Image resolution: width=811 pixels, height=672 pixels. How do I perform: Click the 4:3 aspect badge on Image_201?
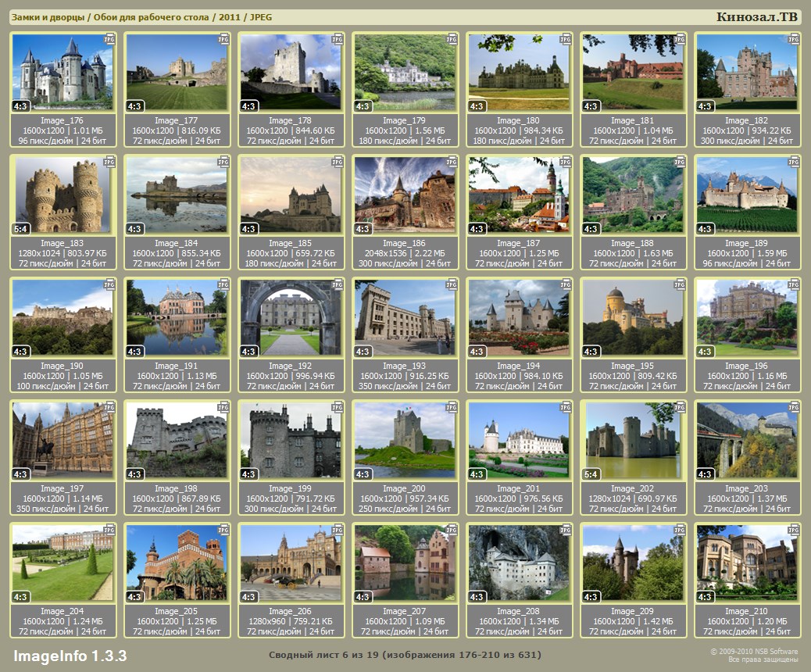(477, 474)
